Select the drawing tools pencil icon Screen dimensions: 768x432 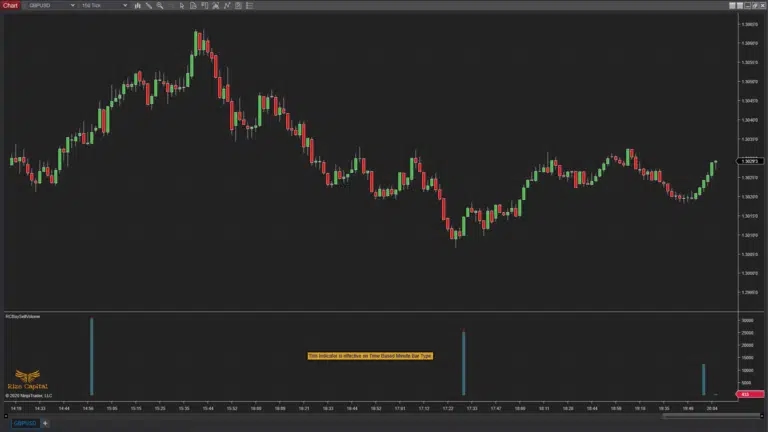pyautogui.click(x=148, y=5)
